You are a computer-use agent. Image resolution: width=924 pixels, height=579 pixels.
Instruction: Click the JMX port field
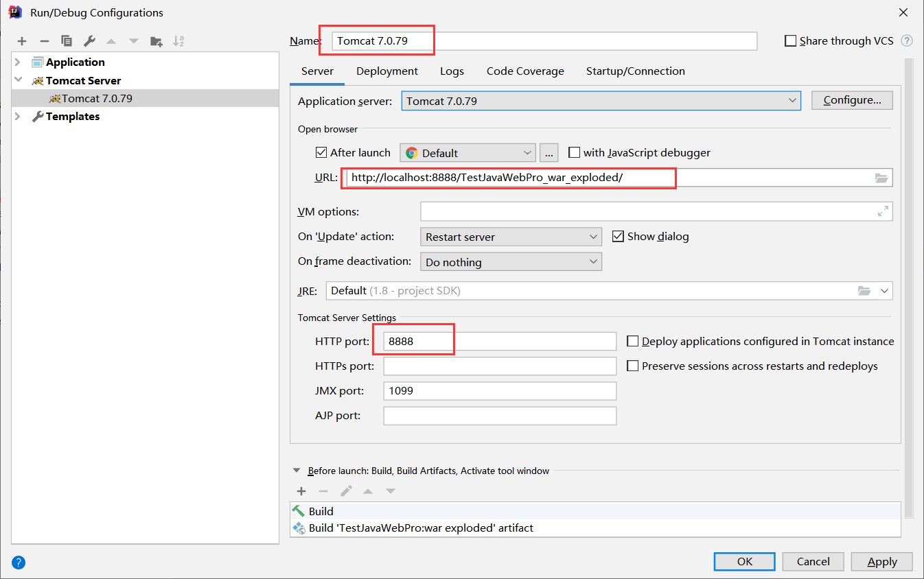click(500, 391)
